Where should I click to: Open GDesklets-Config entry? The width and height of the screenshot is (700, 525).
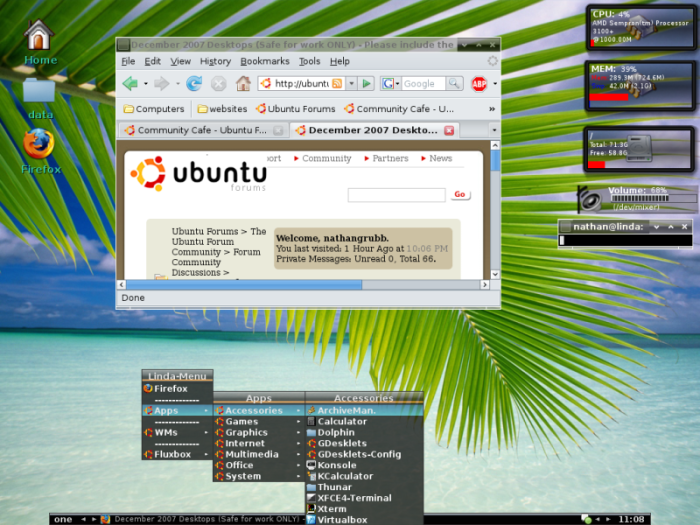coord(364,454)
